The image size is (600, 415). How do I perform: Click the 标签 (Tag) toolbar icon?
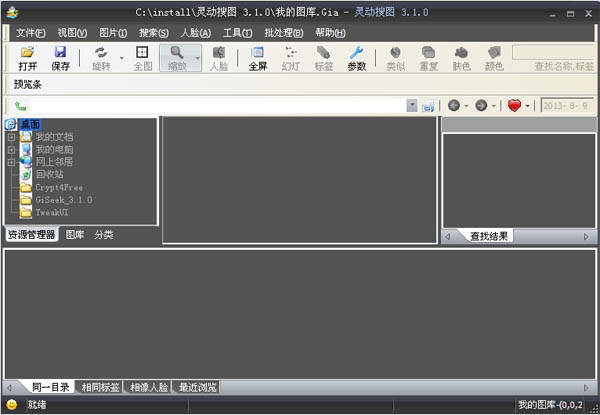click(x=323, y=58)
